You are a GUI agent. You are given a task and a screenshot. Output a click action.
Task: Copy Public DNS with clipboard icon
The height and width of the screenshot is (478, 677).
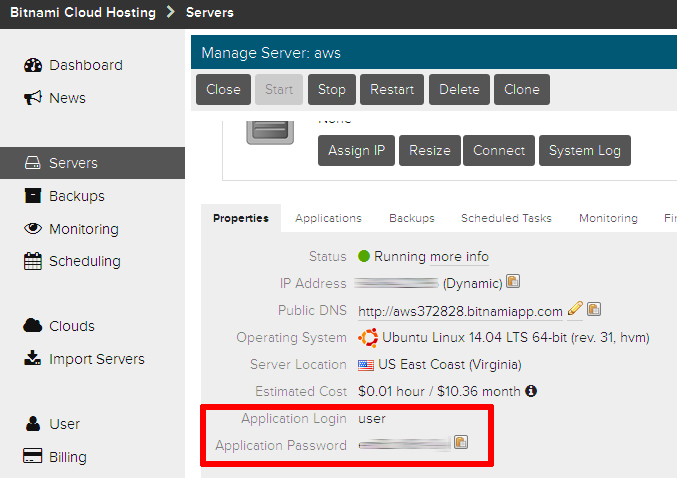(594, 309)
